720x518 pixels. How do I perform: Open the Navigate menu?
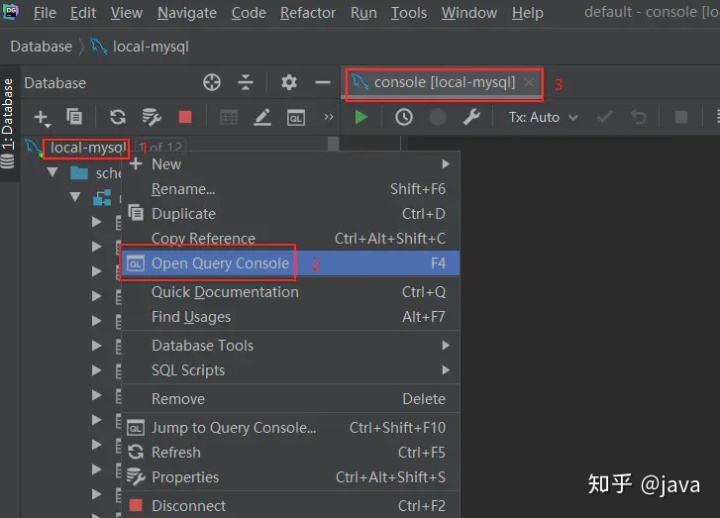click(187, 13)
